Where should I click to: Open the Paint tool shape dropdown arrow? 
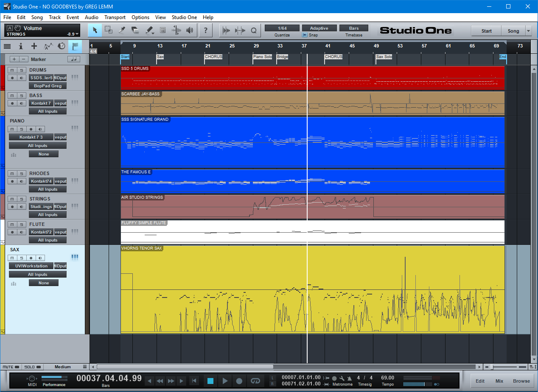click(153, 33)
